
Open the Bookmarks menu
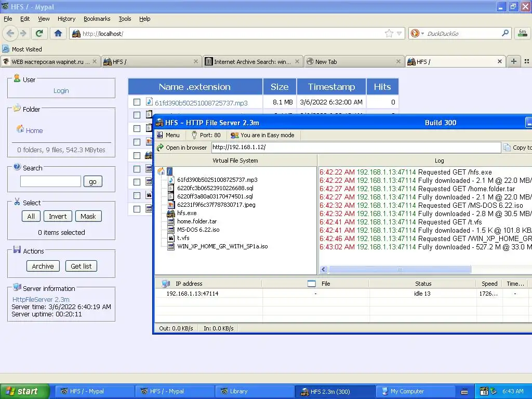(x=97, y=19)
